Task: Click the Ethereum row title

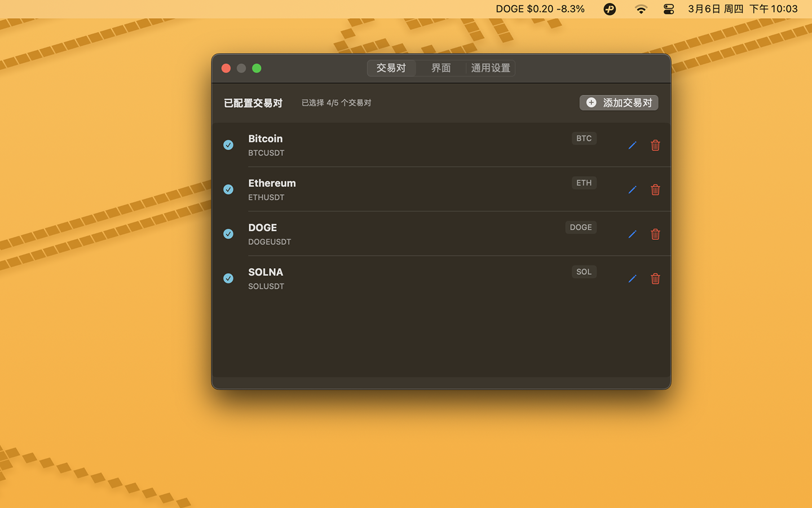Action: (272, 183)
